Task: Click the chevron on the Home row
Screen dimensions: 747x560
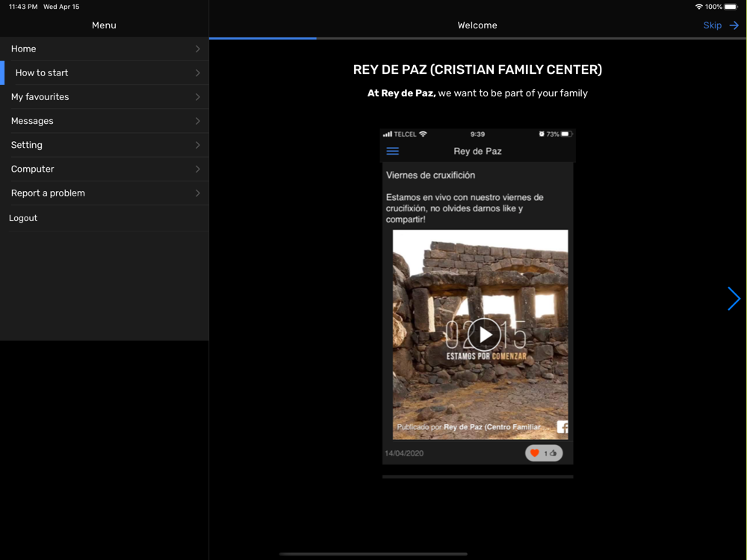Action: (198, 49)
